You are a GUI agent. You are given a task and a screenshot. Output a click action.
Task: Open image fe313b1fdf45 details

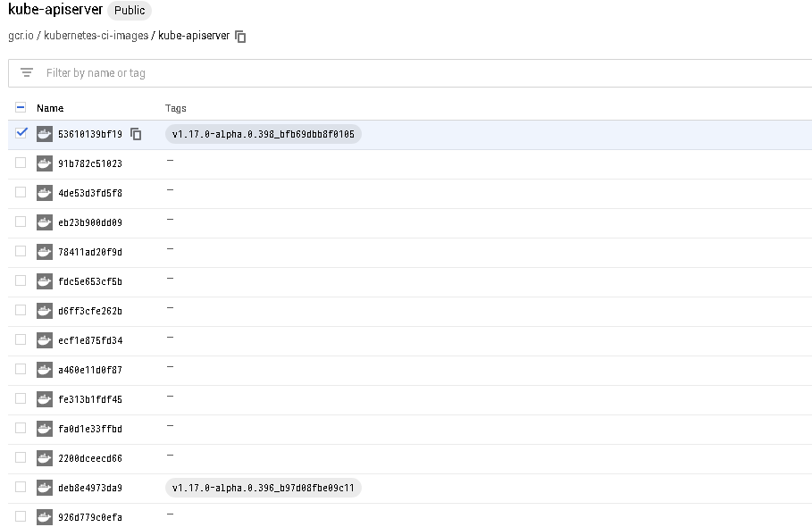click(x=90, y=400)
